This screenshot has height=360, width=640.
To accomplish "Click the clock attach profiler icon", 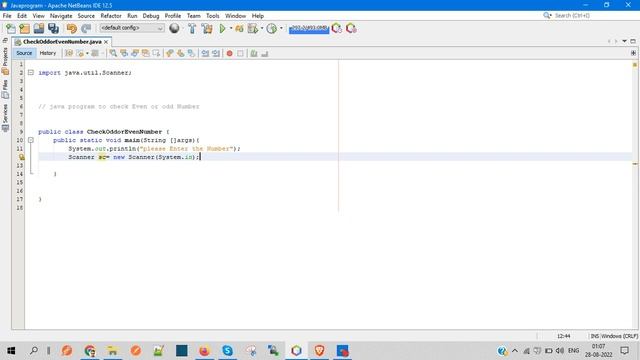I will point(271,28).
